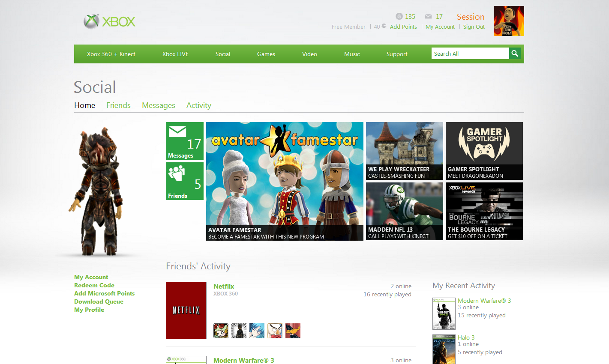Click the 17 message count in header

point(439,16)
